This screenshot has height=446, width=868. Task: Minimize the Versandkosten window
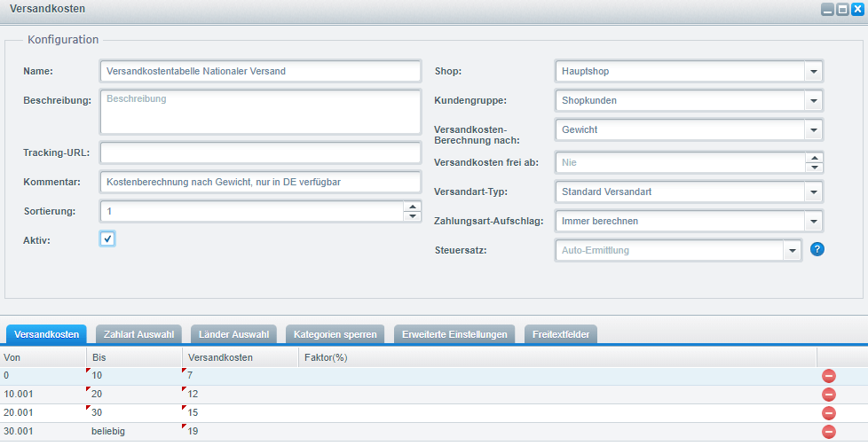tap(827, 9)
